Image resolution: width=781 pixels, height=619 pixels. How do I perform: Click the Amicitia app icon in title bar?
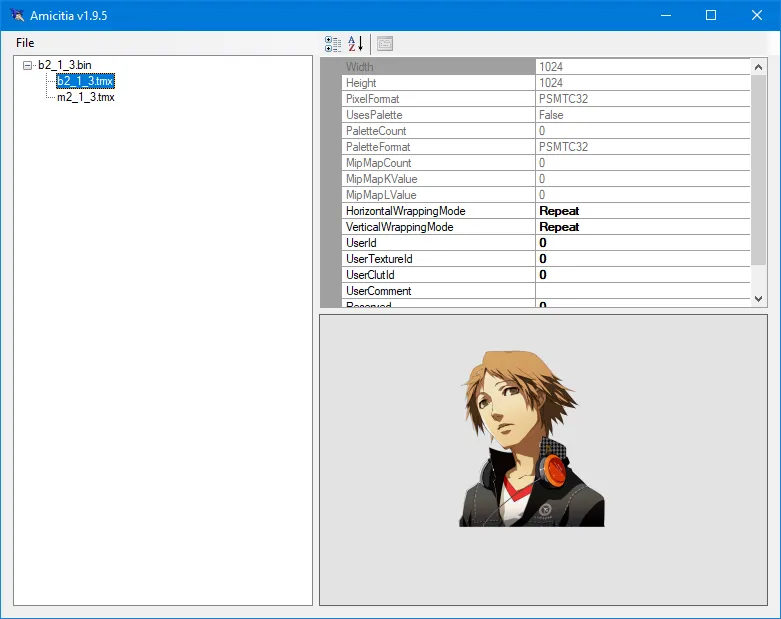point(17,15)
